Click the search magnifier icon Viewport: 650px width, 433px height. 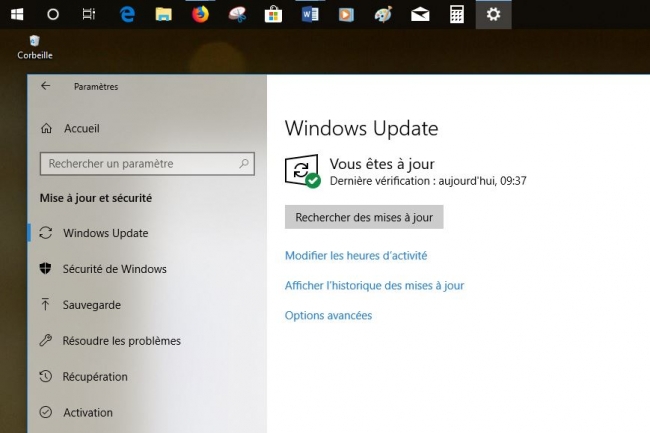pyautogui.click(x=244, y=164)
